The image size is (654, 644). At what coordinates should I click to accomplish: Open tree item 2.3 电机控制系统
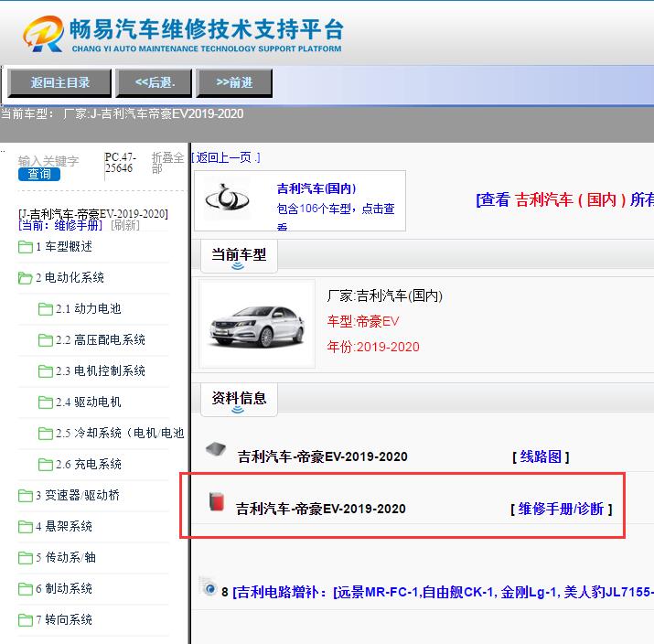(101, 370)
